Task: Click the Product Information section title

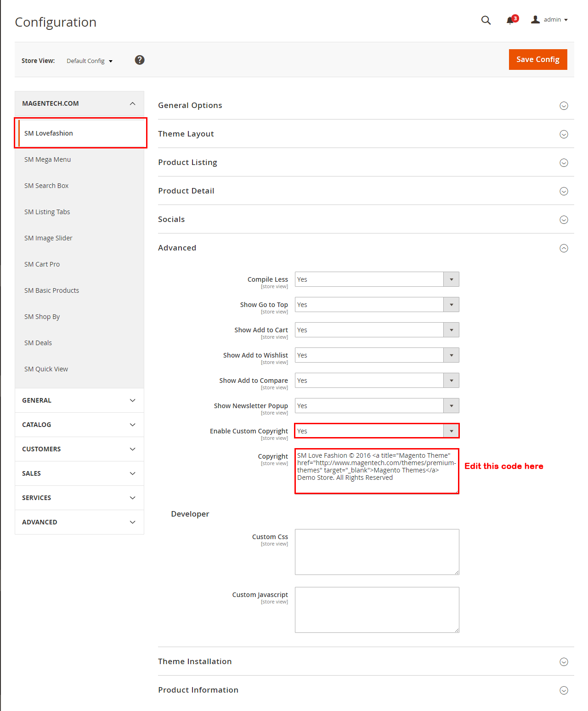Action: 198,690
